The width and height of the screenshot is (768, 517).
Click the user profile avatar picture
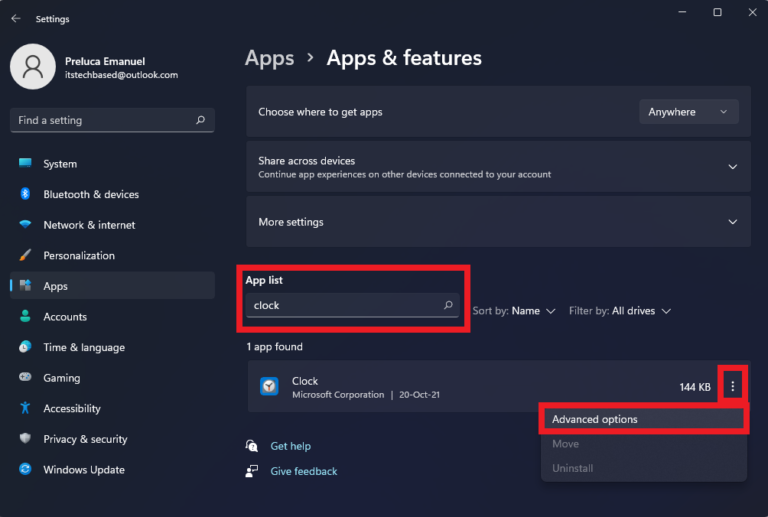click(x=33, y=67)
